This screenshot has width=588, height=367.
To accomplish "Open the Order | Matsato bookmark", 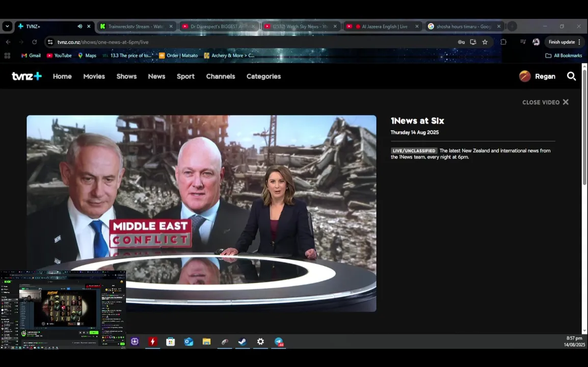I will [178, 56].
